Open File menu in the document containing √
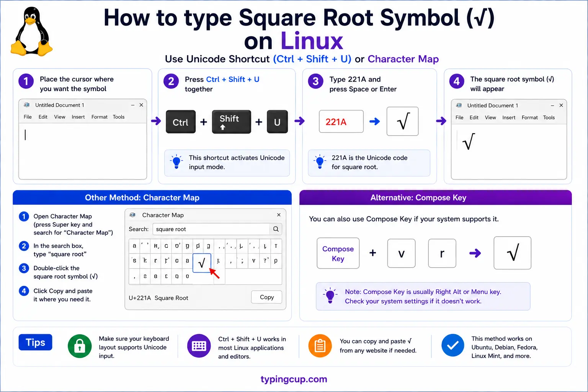Image resolution: width=588 pixels, height=392 pixels. (459, 118)
